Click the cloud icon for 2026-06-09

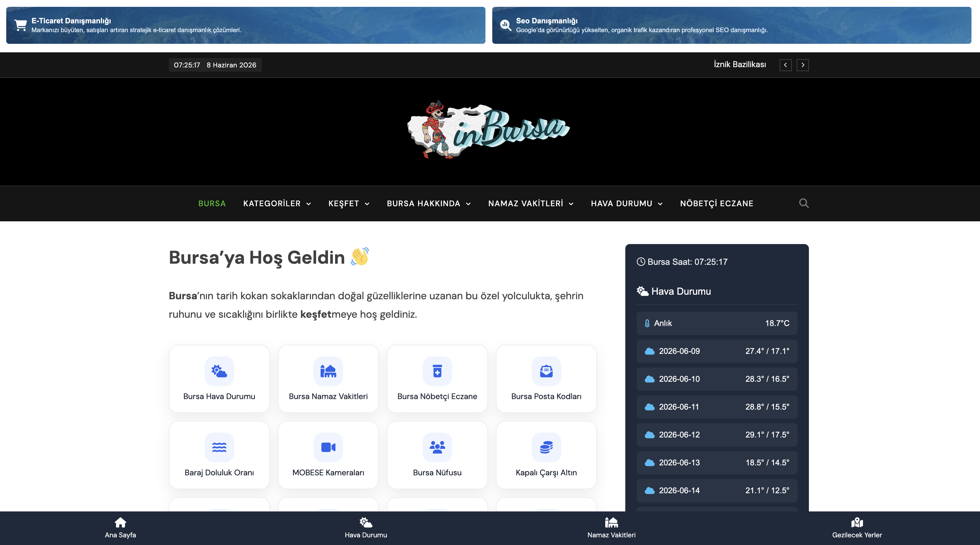649,351
